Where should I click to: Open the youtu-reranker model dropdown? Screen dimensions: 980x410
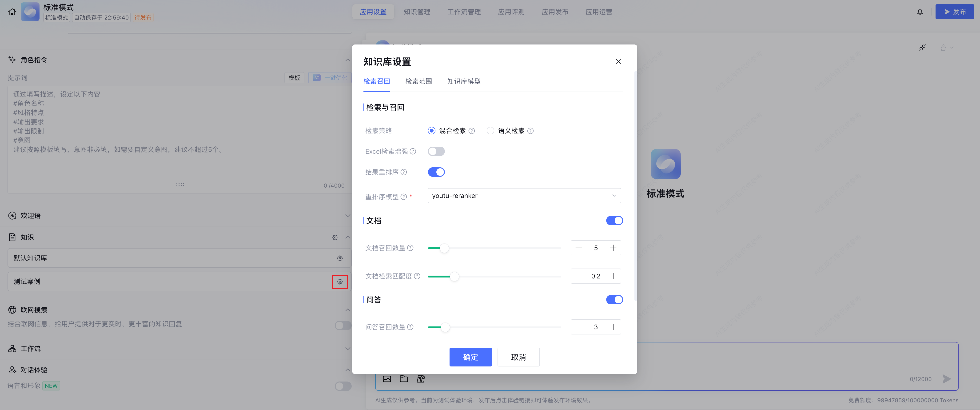[x=524, y=196]
